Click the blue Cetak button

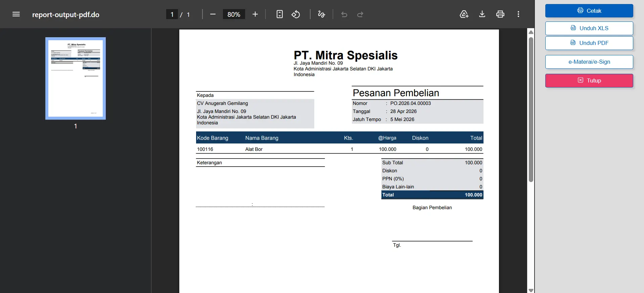coord(589,11)
